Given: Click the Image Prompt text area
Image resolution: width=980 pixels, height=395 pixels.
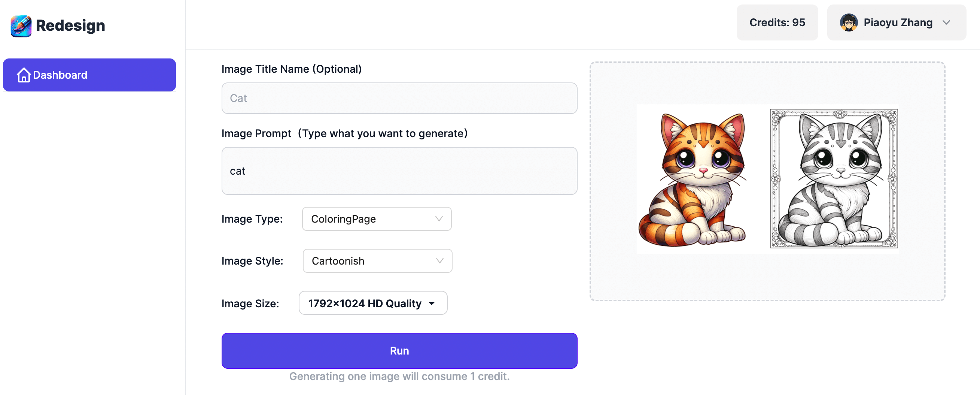Looking at the screenshot, I should (399, 171).
